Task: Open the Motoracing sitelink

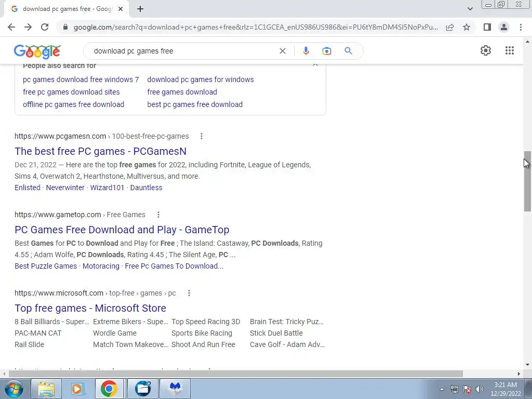Action: 101,266
